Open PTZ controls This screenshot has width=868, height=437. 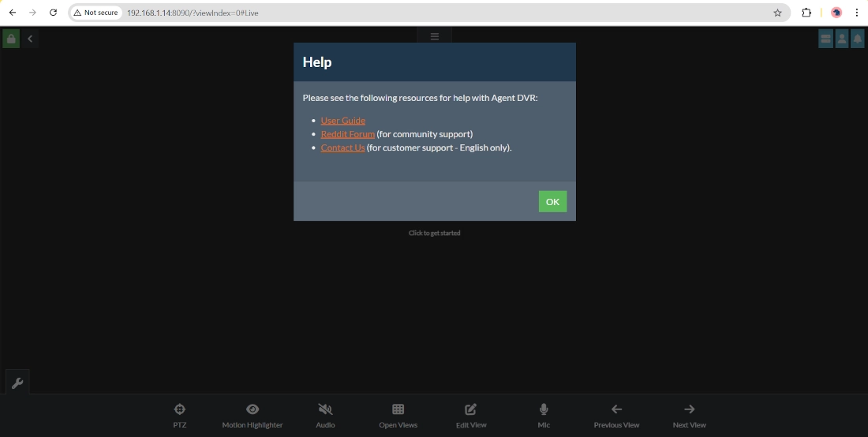[x=179, y=416]
